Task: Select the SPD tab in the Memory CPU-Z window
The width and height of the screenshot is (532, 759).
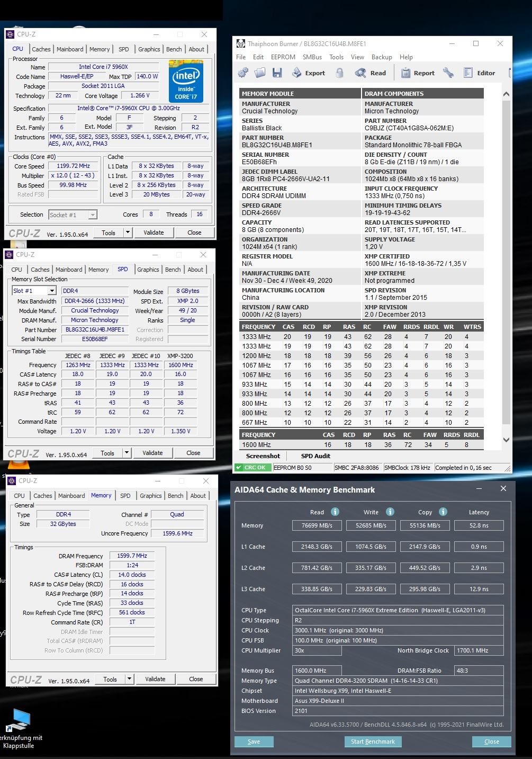Action: click(x=125, y=496)
